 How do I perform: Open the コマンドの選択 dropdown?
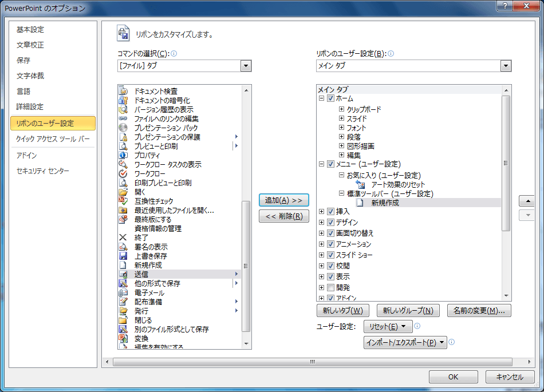click(246, 66)
